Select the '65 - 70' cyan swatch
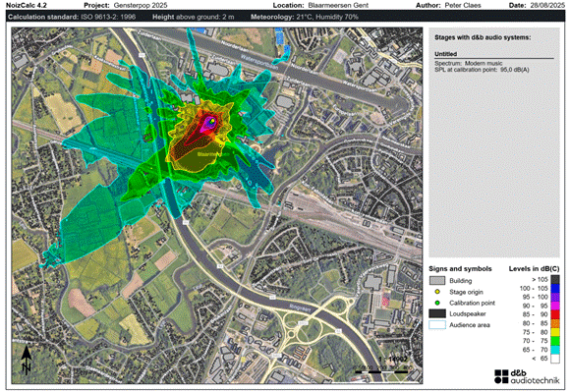570x392 pixels. coord(555,350)
